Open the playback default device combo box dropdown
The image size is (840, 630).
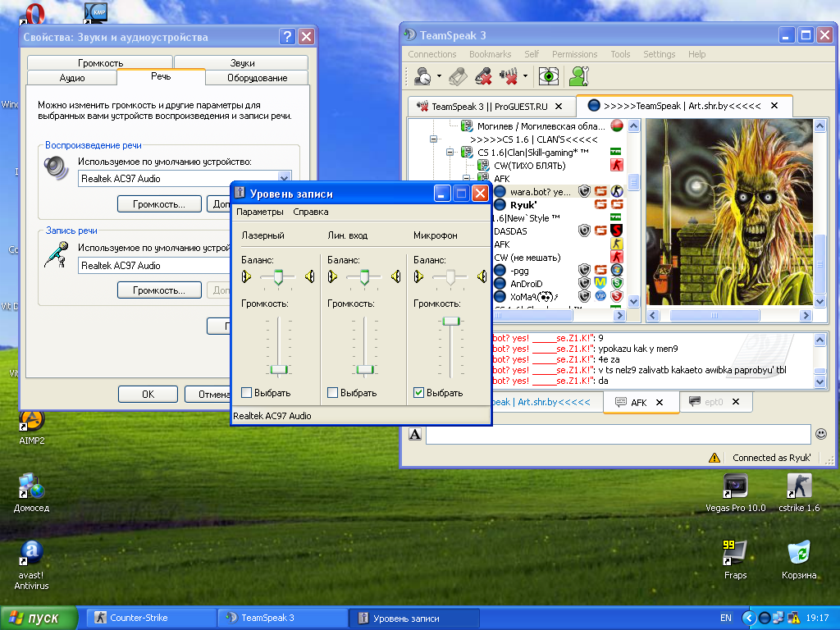284,178
